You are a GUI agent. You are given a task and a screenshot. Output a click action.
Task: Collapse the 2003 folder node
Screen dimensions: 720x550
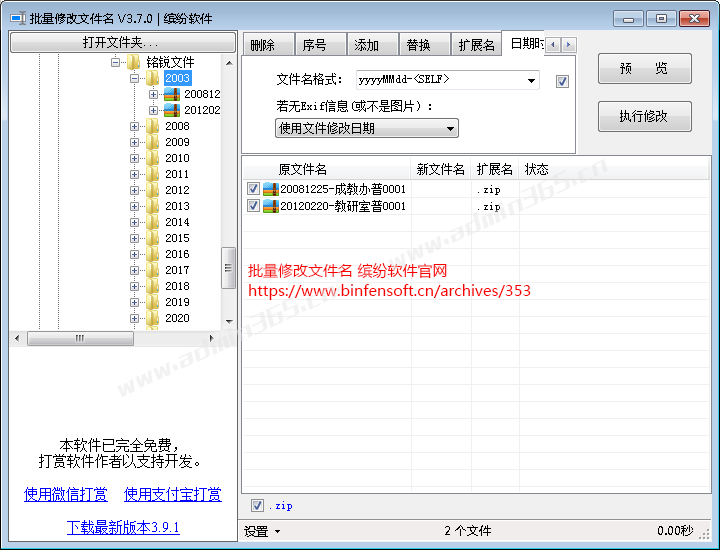click(x=134, y=78)
